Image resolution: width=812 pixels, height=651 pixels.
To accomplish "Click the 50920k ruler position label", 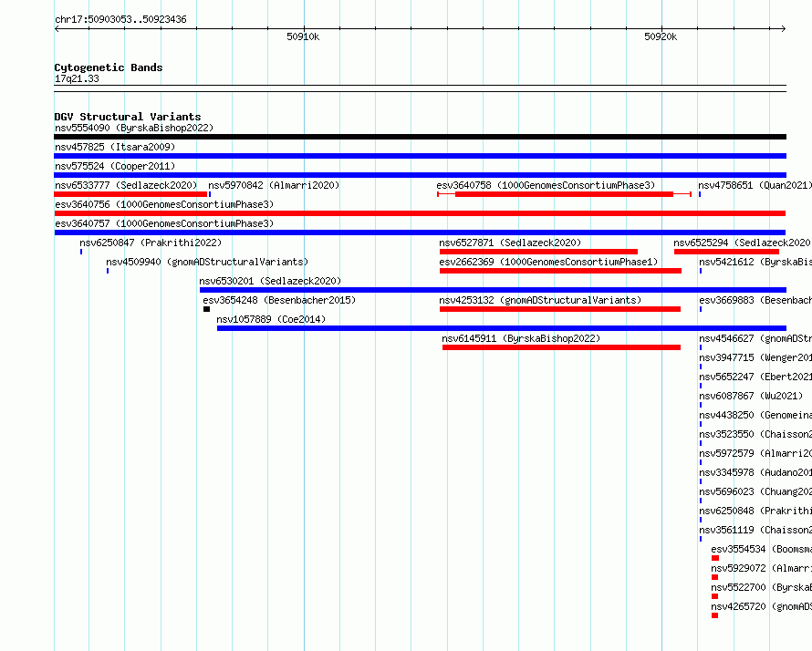I will click(661, 36).
